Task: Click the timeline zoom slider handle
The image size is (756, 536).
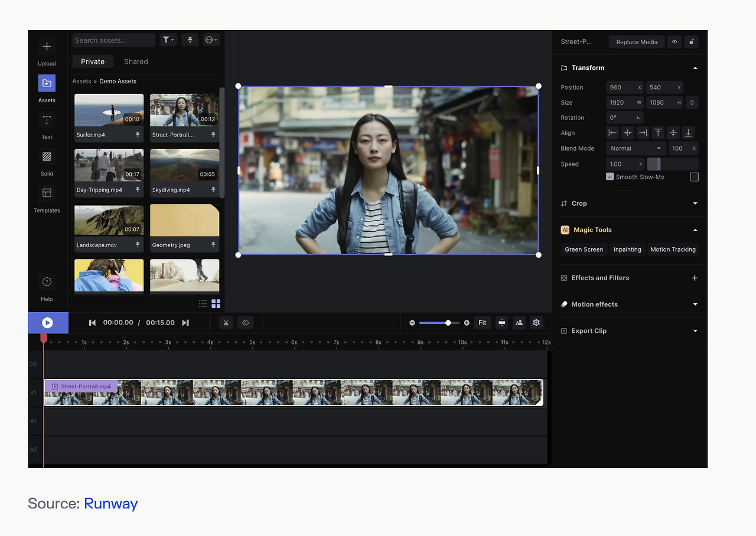Action: click(x=448, y=323)
